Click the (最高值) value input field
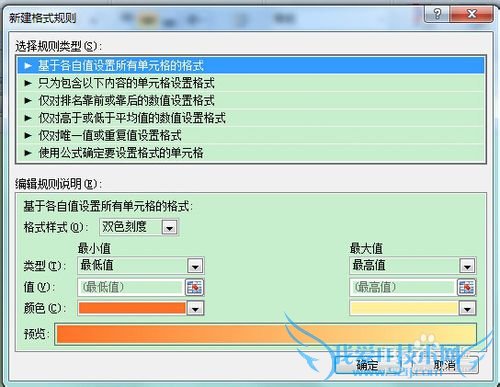This screenshot has height=387, width=500. tap(403, 287)
